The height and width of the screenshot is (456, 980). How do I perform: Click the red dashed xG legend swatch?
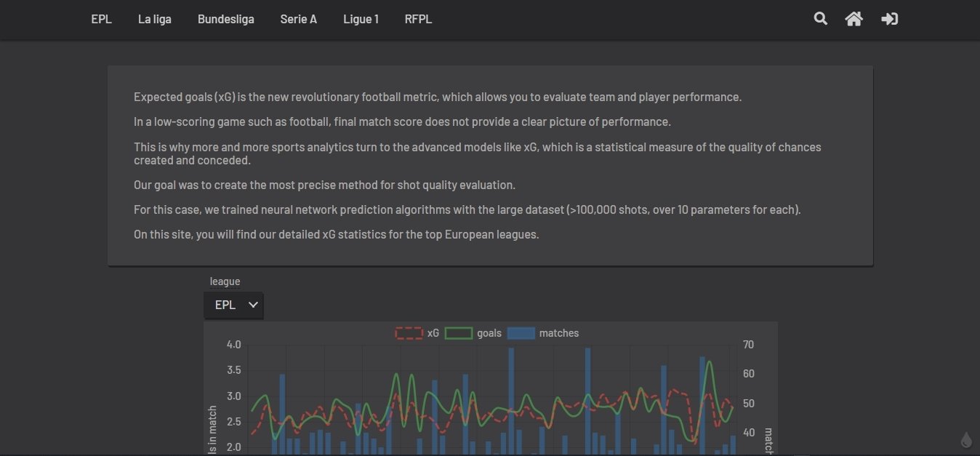coord(409,333)
